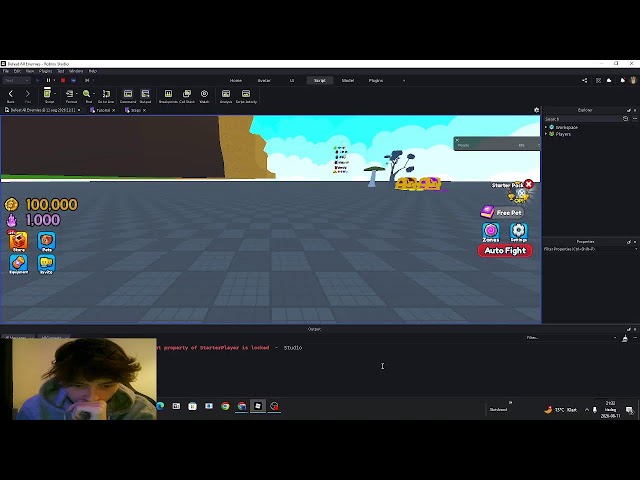Click the Filter Properties input field
640x480 pixels.
point(589,249)
